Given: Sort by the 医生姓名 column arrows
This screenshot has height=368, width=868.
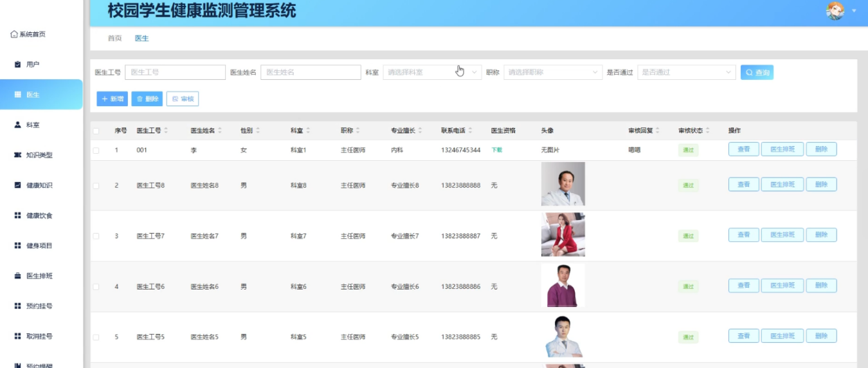Looking at the screenshot, I should 220,131.
